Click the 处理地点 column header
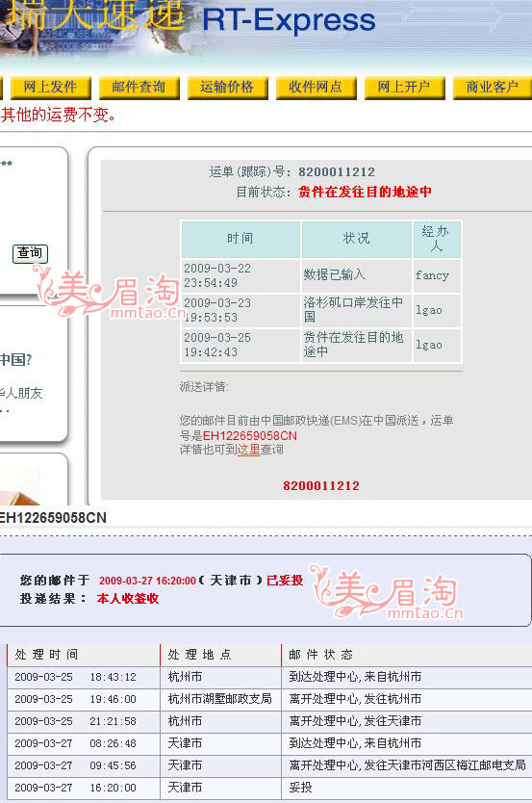The width and height of the screenshot is (532, 803). click(200, 655)
